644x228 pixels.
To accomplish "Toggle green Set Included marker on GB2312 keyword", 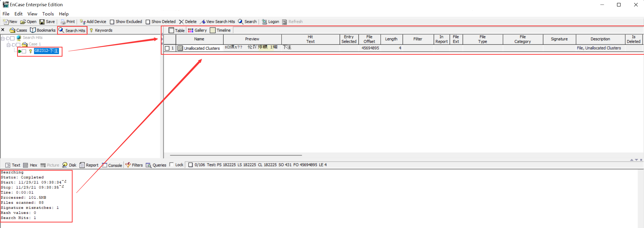I will pyautogui.click(x=20, y=52).
